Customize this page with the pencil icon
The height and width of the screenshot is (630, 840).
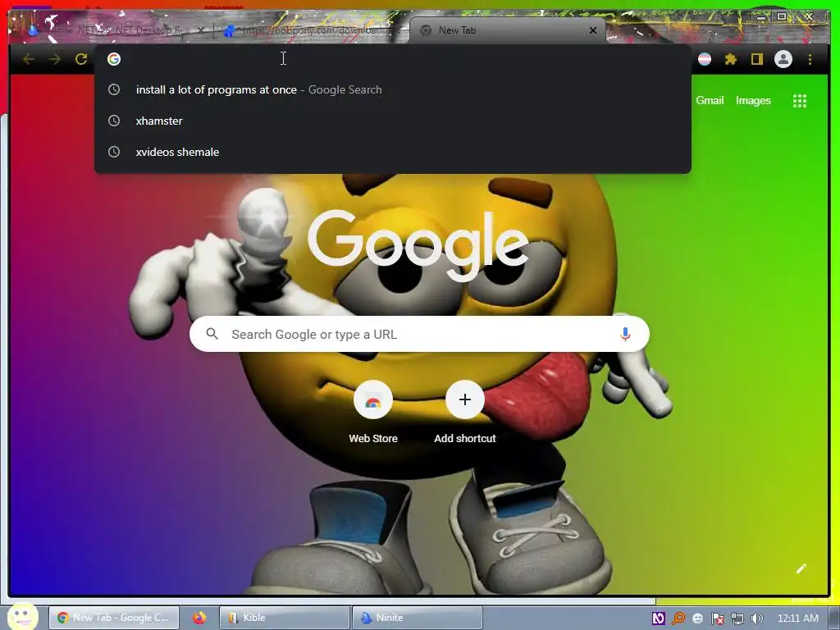tap(801, 568)
